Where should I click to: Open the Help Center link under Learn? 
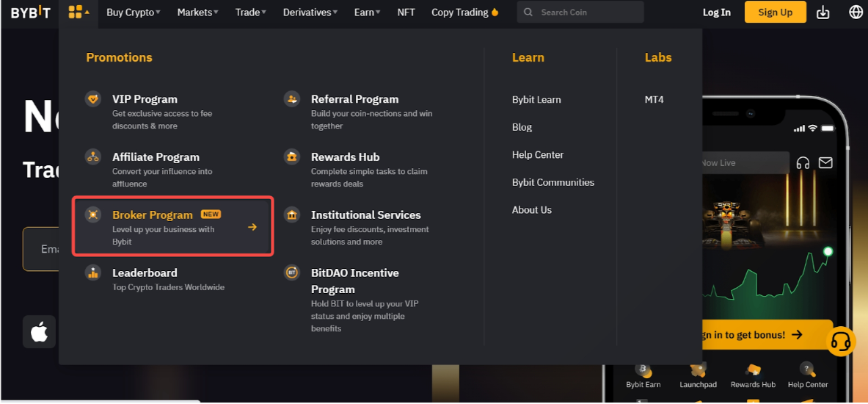pos(538,155)
